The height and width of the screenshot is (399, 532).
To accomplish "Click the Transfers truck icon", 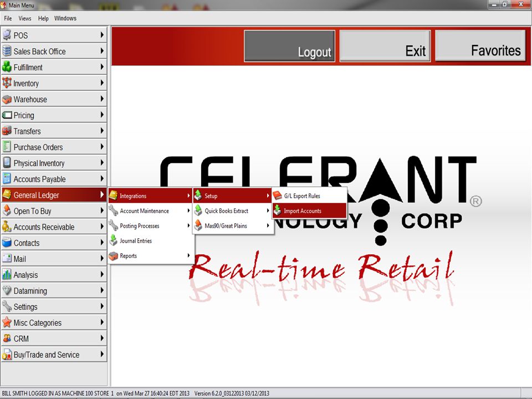I will 7,131.
